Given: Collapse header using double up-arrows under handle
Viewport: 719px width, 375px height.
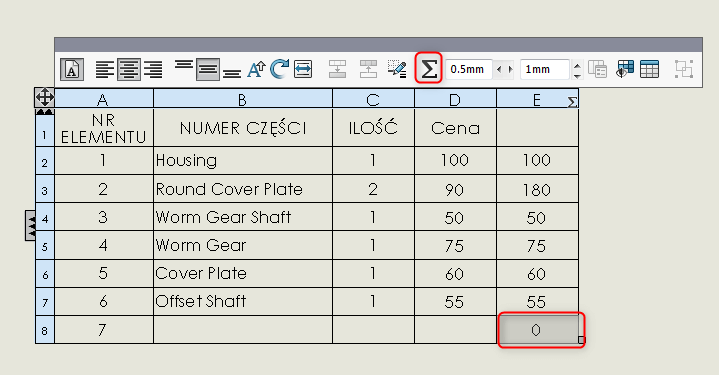Looking at the screenshot, I should coord(44,111).
